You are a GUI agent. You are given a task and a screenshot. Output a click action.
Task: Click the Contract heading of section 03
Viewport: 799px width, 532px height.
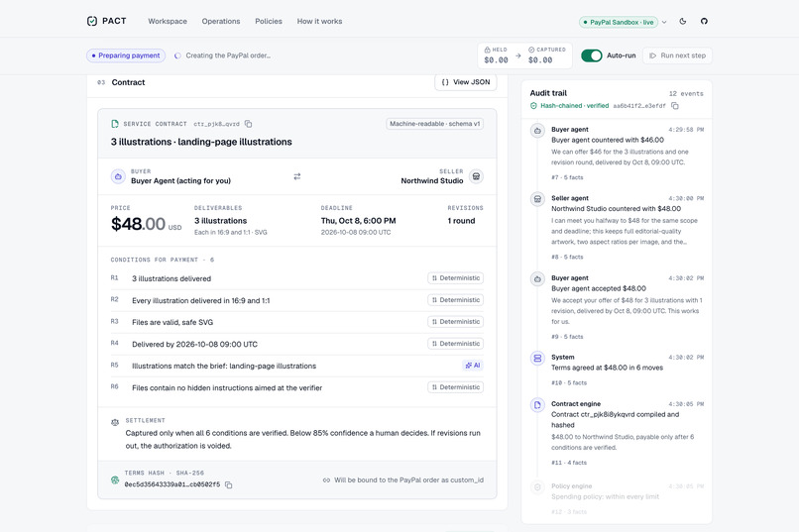(128, 82)
